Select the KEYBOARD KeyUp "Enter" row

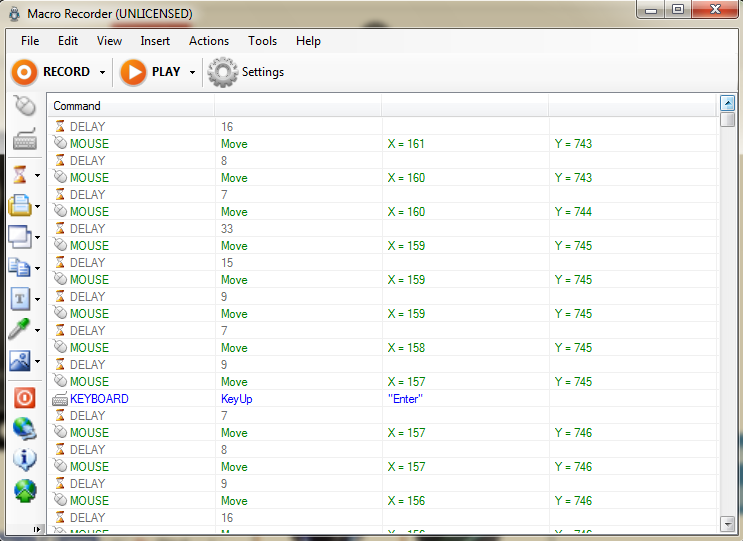pos(383,399)
